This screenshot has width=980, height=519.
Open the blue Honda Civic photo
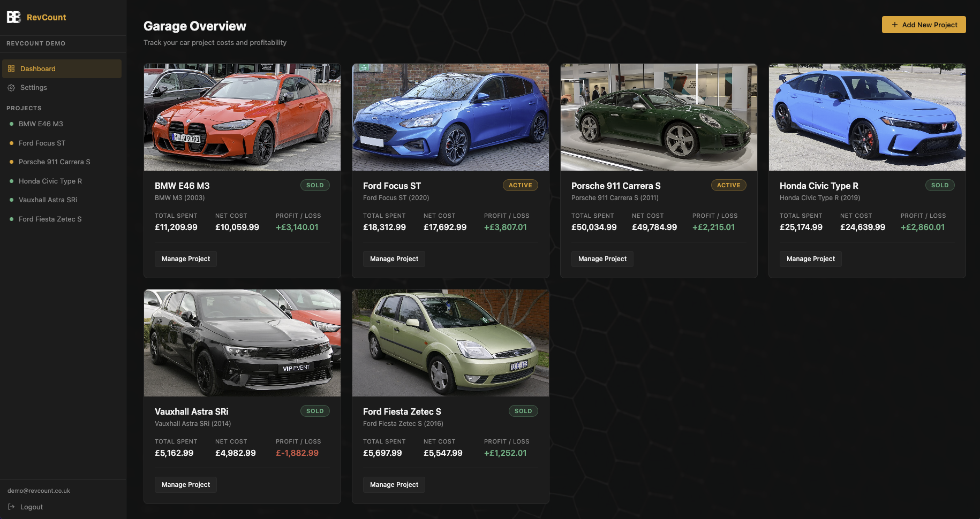tap(867, 117)
